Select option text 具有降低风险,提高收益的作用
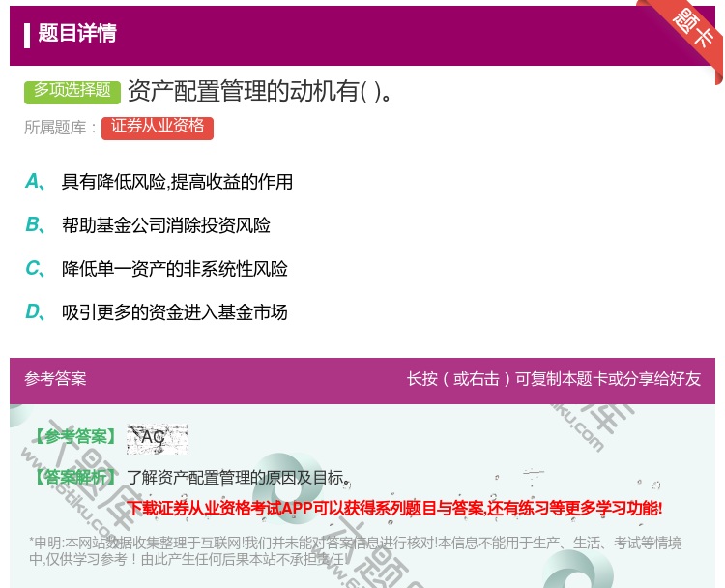725x588 pixels. [177, 182]
